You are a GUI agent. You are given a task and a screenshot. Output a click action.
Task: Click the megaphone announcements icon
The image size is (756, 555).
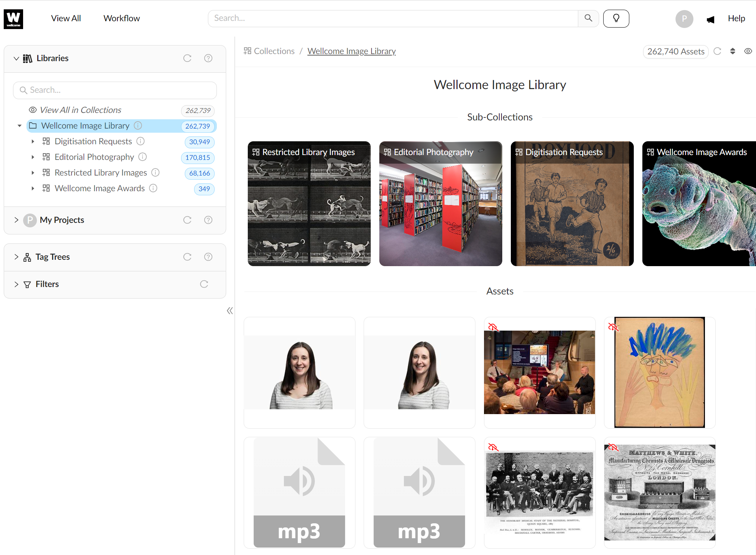pos(710,19)
